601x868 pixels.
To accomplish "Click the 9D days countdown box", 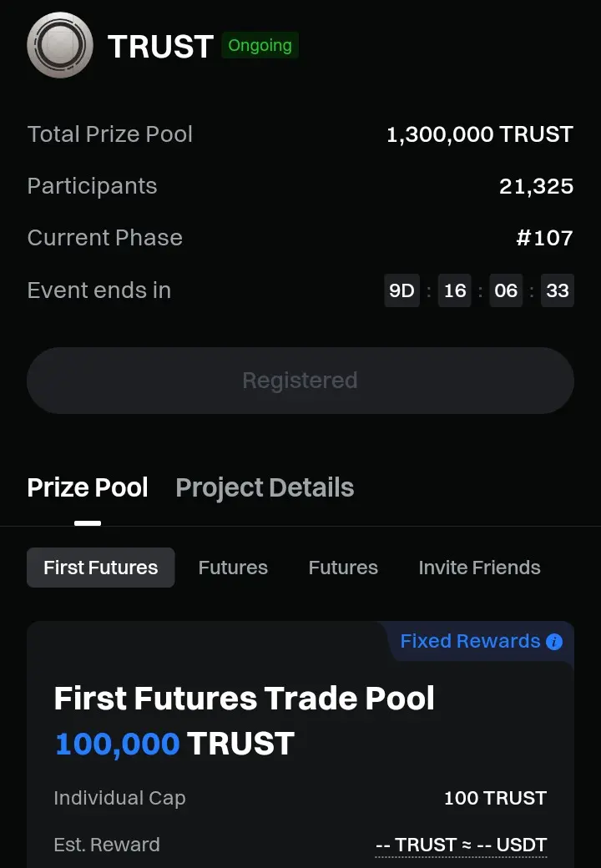I will (402, 290).
